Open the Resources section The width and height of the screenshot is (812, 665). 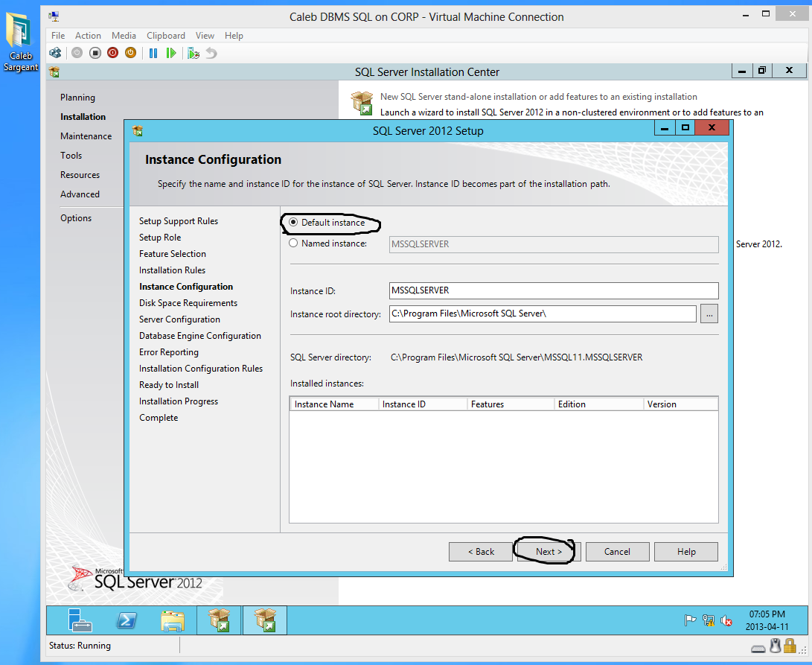(80, 175)
